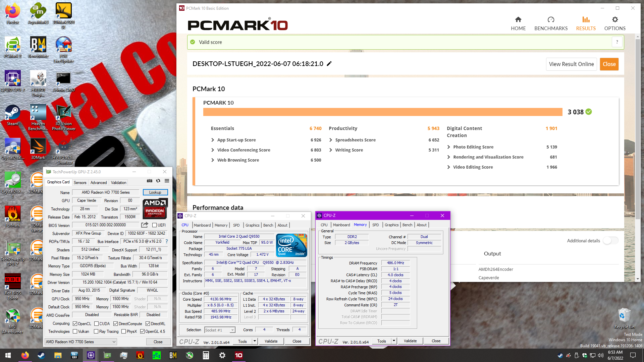
Task: Open the Firefox desktop shortcut
Action: [13, 14]
